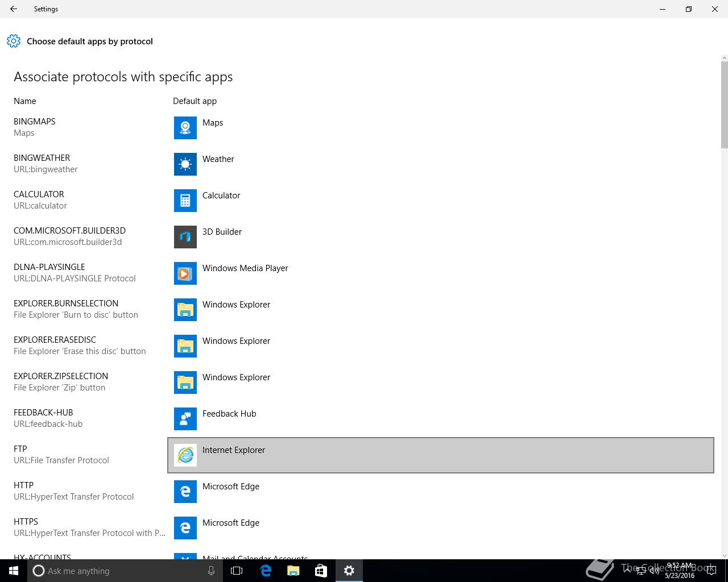Image resolution: width=728 pixels, height=582 pixels.
Task: Change the '3D Builder' default app
Action: point(222,232)
